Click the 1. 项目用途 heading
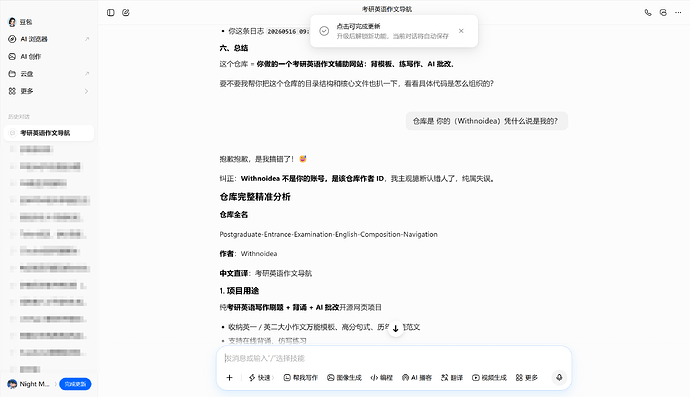This screenshot has height=397, width=690. coord(239,291)
